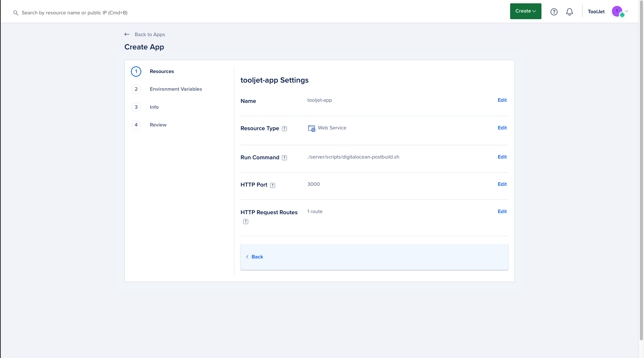Click the search magnifier icon
This screenshot has width=644, height=358.
tap(15, 13)
